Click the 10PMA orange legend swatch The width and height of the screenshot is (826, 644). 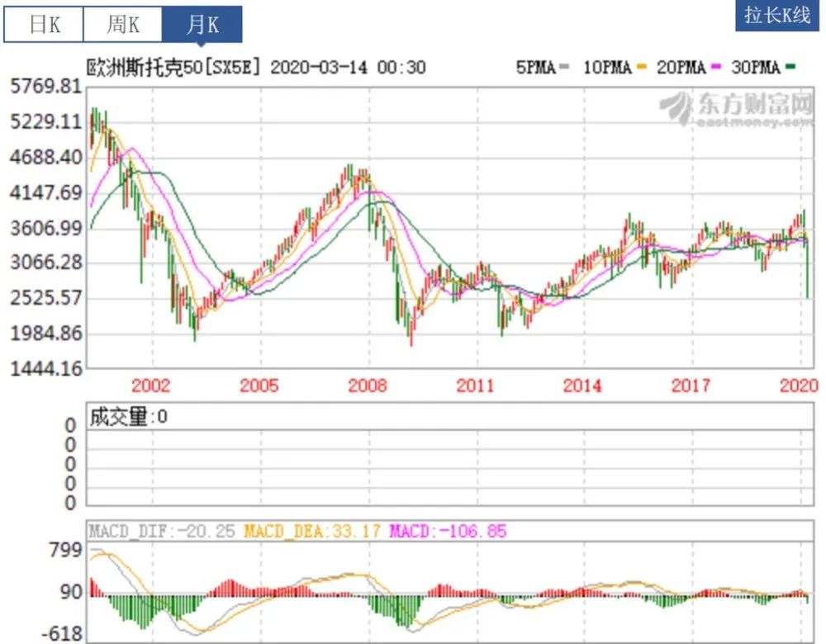coord(641,67)
